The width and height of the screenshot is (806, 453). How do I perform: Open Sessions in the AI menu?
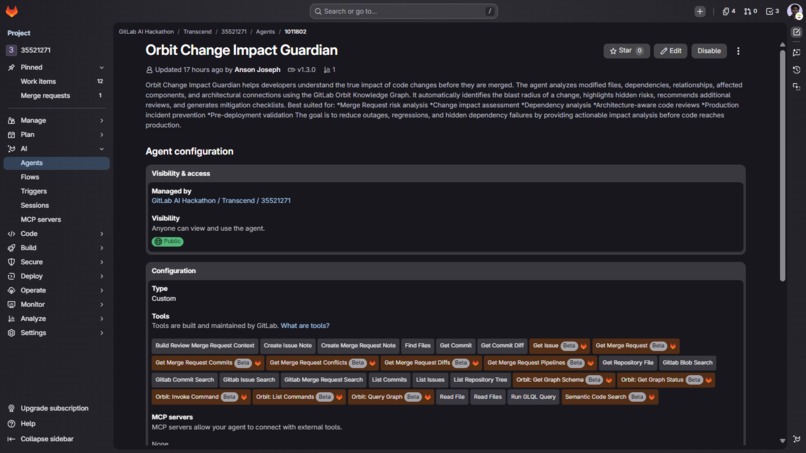click(57, 205)
